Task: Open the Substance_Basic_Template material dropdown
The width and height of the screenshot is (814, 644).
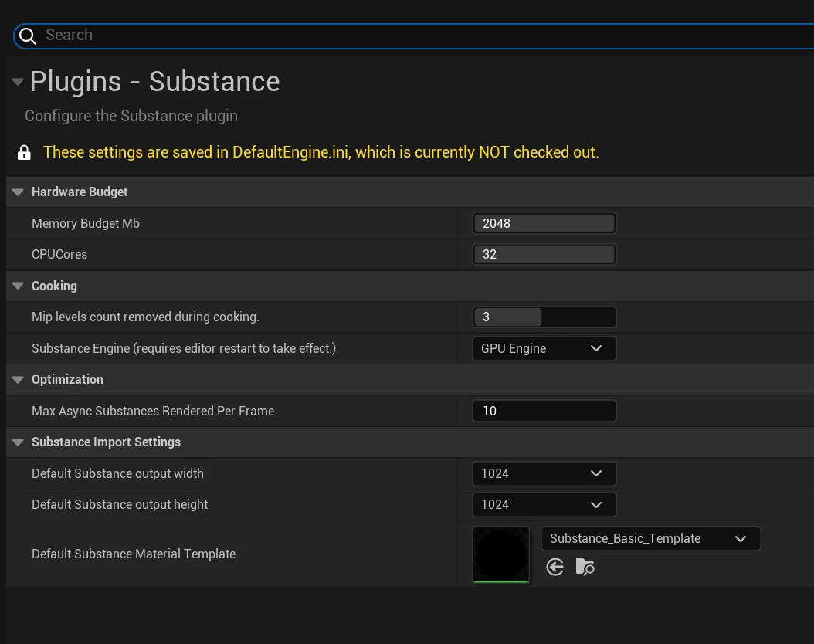Action: point(650,539)
